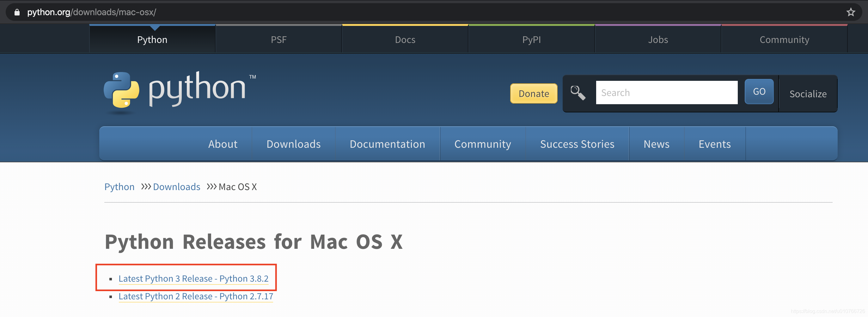Screen dimensions: 868x317
Task: Open Latest Python 2 Release - Python 2.7.17
Action: point(196,296)
